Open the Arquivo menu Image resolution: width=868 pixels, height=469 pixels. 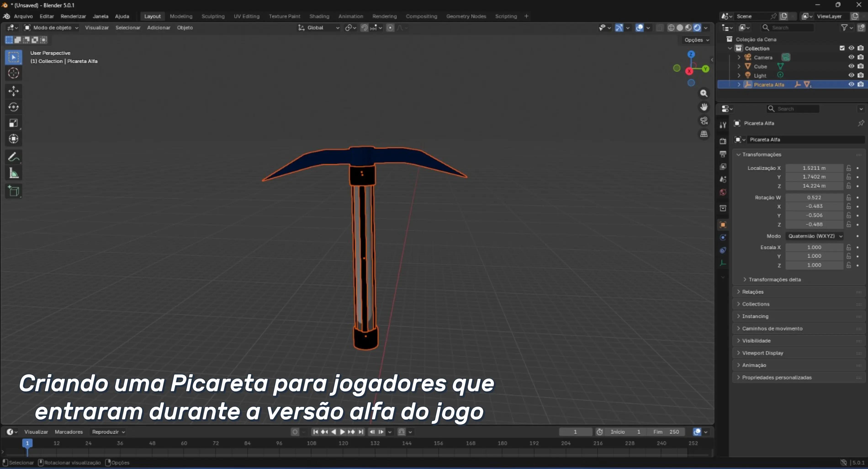coord(23,16)
